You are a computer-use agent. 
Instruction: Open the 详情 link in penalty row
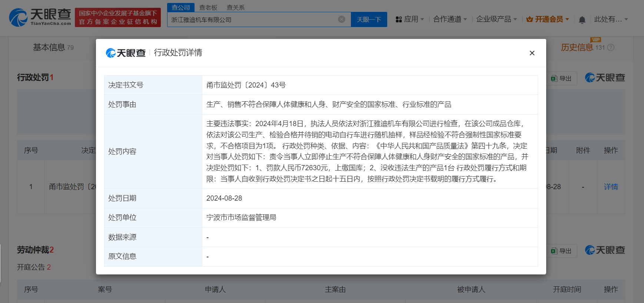pyautogui.click(x=611, y=187)
